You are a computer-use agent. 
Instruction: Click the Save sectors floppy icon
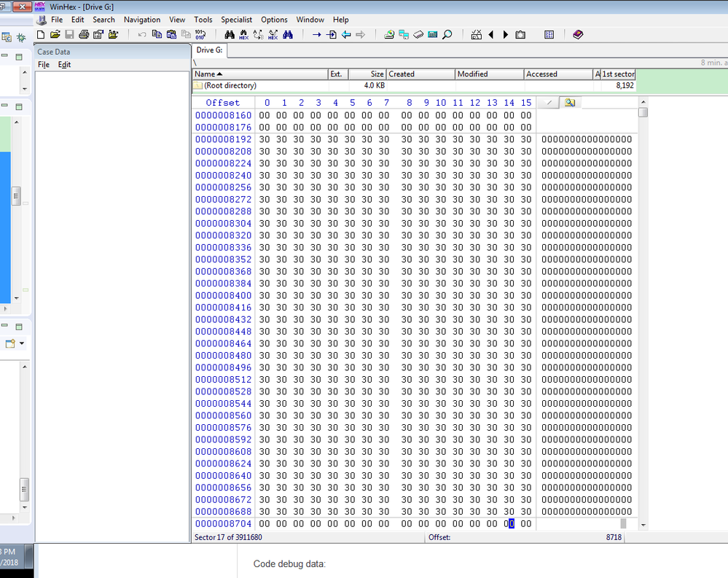coord(70,34)
